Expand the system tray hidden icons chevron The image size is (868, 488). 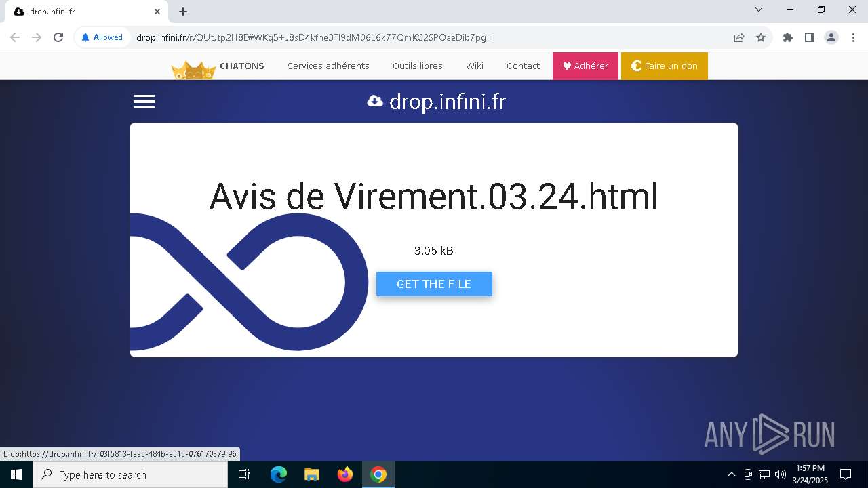(x=731, y=474)
